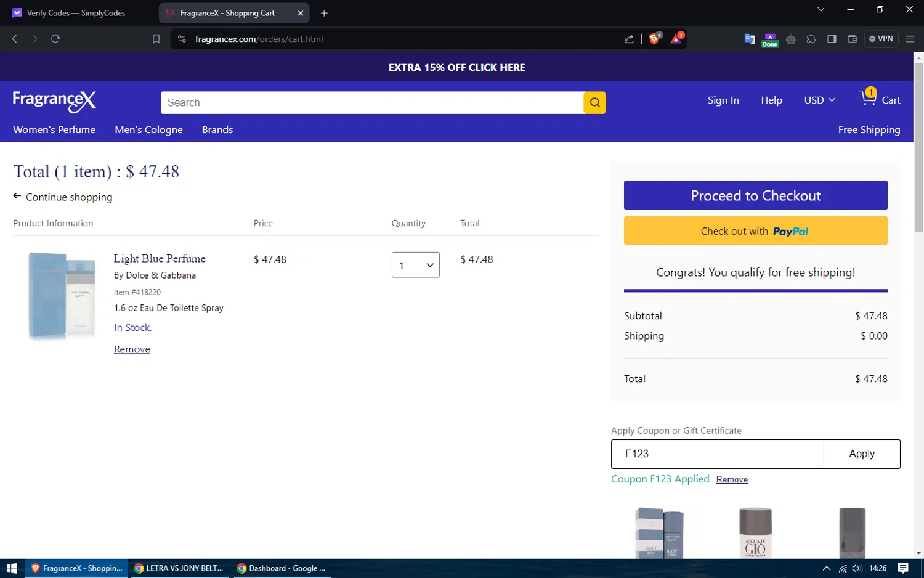Open the Brave Shields lion icon
Viewport: 924px width, 578px height.
[655, 38]
